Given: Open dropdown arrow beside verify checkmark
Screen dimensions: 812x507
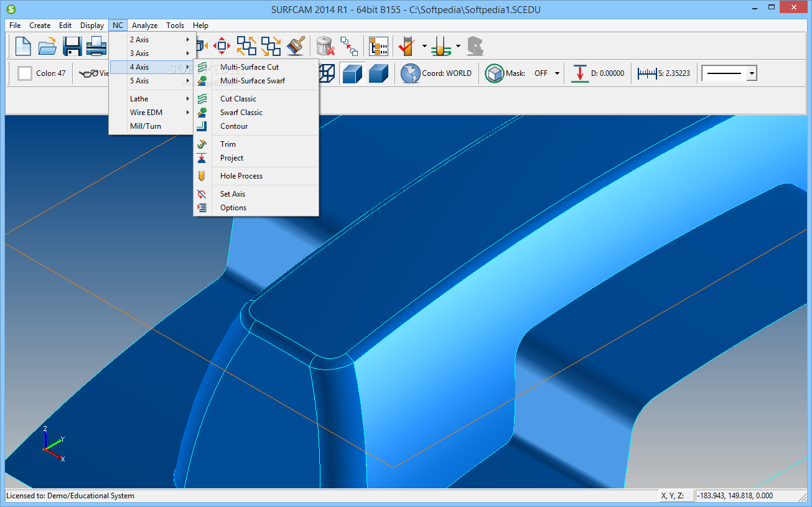Looking at the screenshot, I should click(x=424, y=46).
